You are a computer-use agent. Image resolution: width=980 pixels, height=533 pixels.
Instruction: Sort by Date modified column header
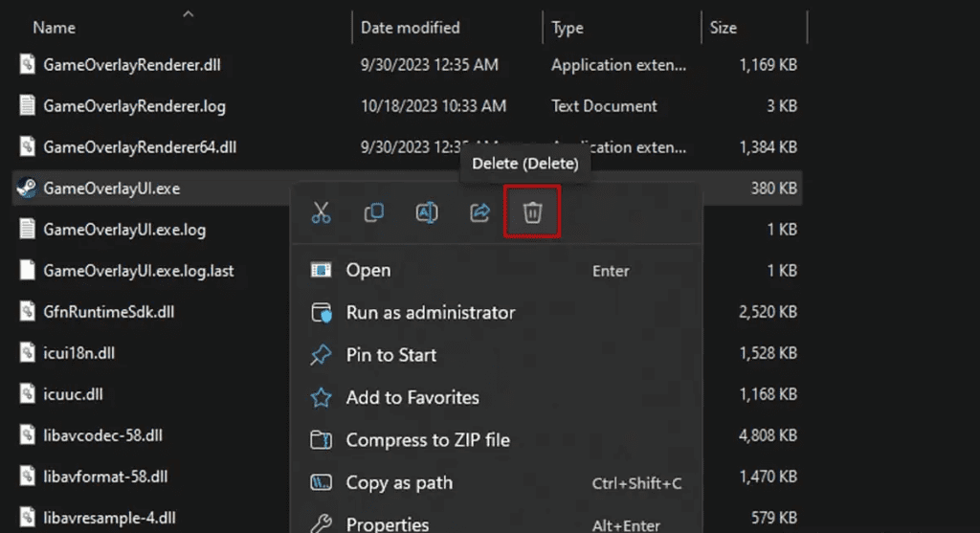point(410,28)
